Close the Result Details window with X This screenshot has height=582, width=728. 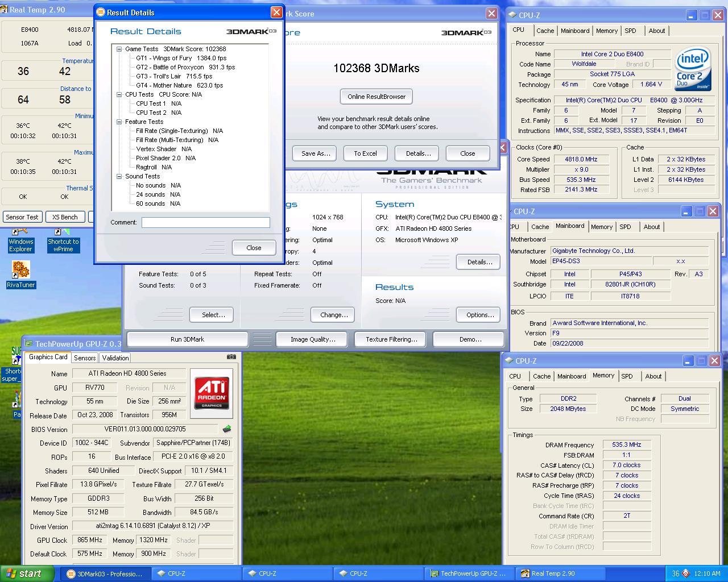coord(276,12)
